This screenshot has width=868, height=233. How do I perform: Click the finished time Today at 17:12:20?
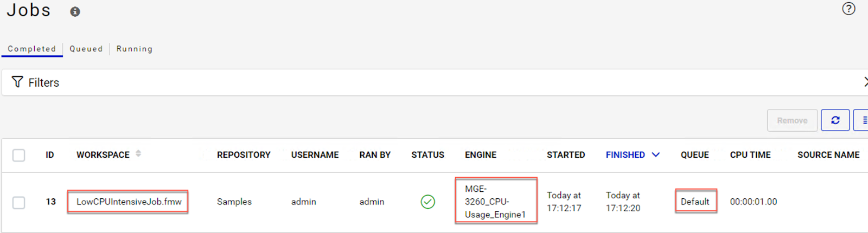(623, 202)
